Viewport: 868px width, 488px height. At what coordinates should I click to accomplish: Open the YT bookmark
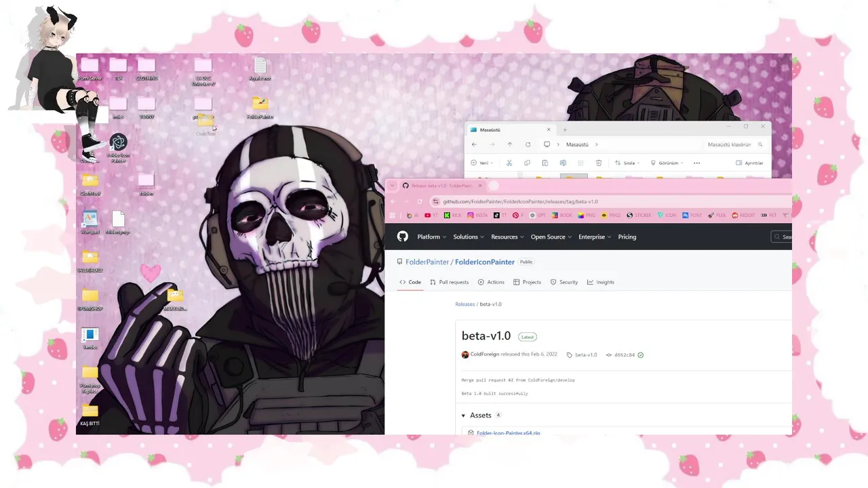click(431, 216)
